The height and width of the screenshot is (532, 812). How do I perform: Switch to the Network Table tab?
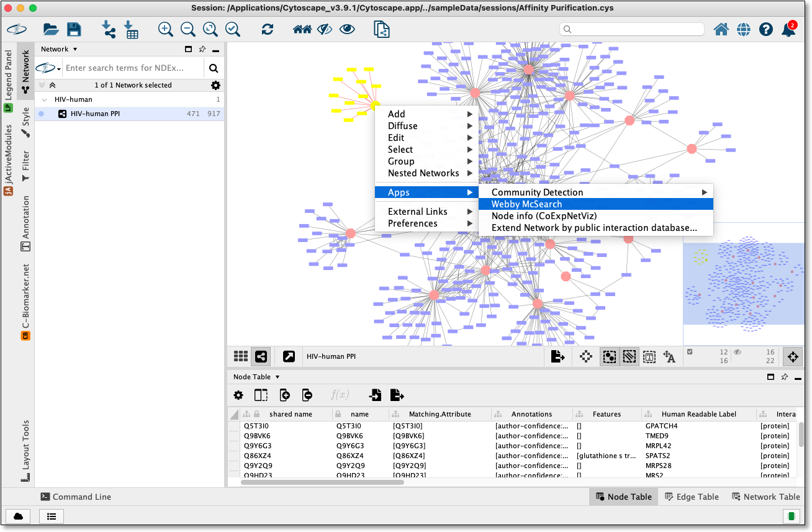point(765,497)
